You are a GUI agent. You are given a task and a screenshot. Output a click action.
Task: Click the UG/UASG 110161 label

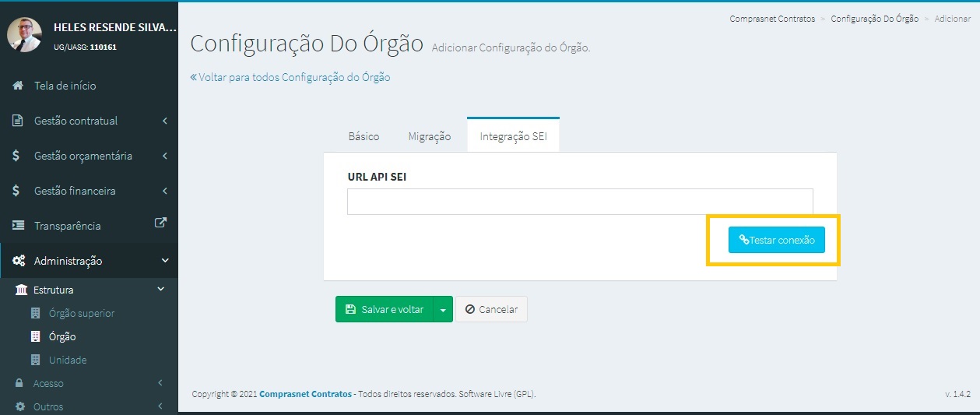click(85, 47)
